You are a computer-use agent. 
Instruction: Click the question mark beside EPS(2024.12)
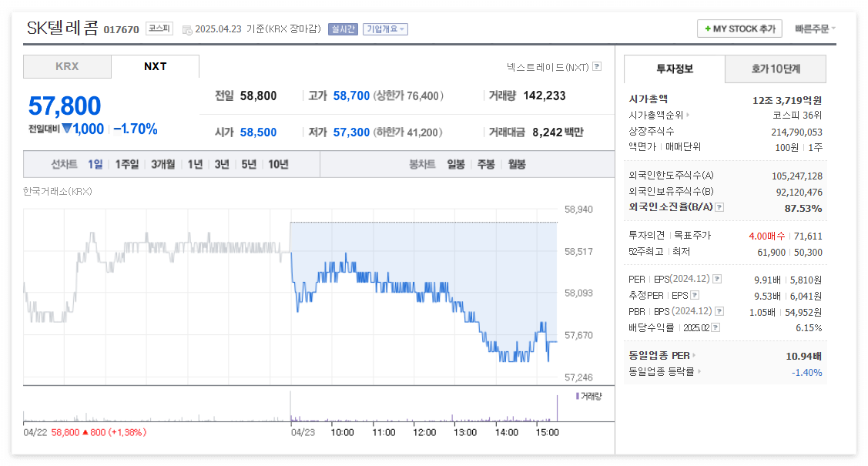coord(716,280)
